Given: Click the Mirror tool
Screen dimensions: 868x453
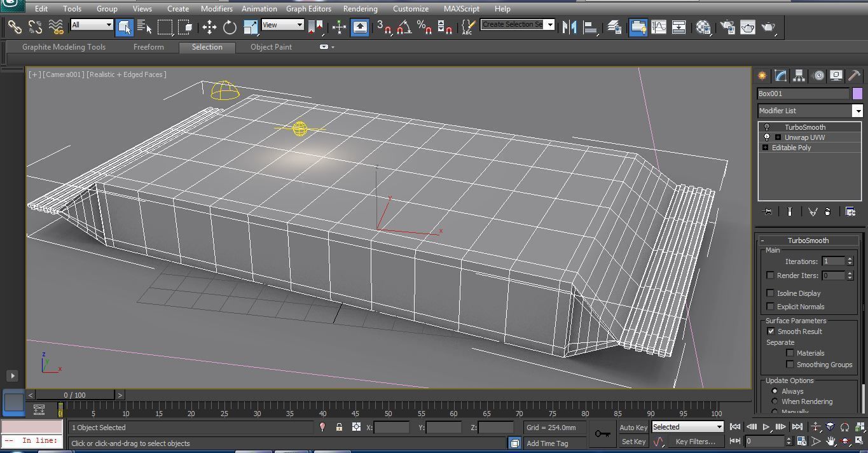Looking at the screenshot, I should point(570,27).
